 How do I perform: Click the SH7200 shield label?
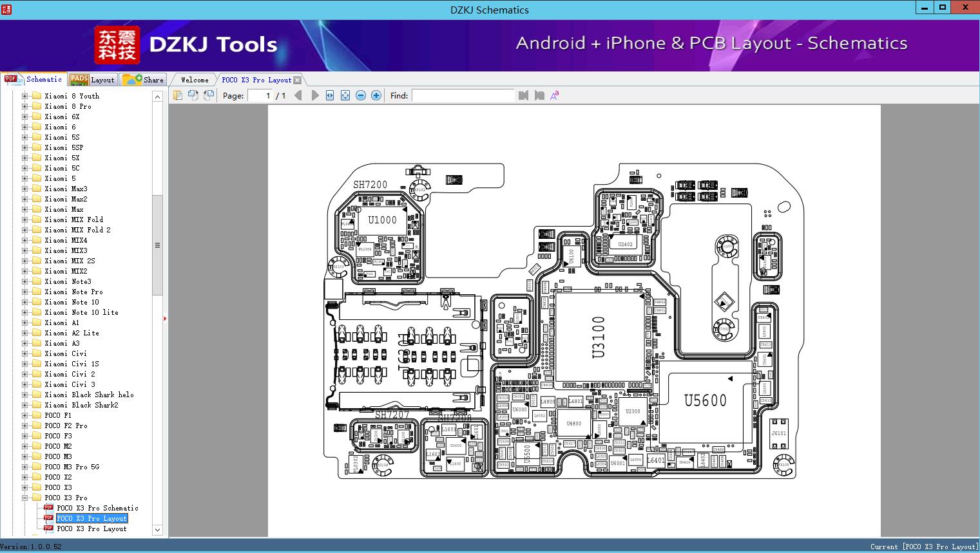370,185
